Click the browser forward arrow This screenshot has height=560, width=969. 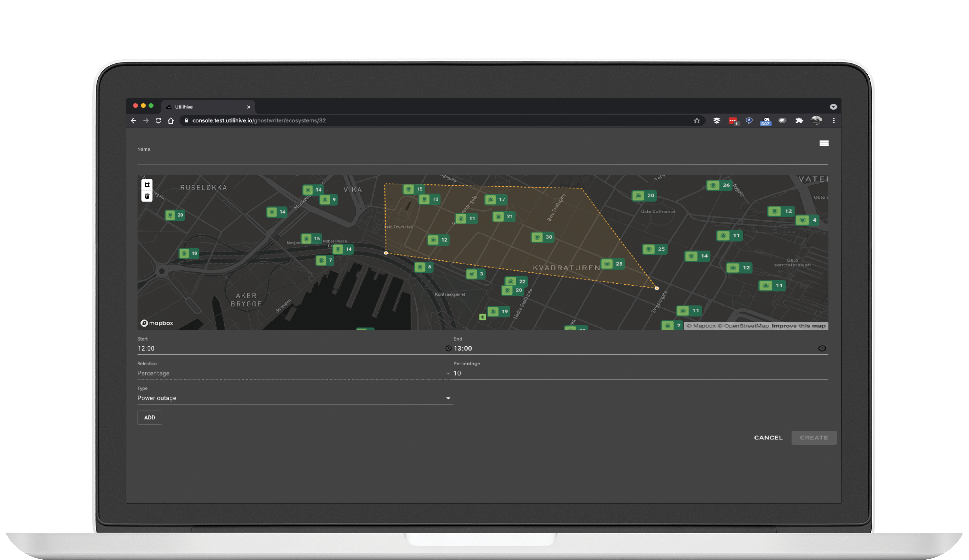tap(146, 121)
